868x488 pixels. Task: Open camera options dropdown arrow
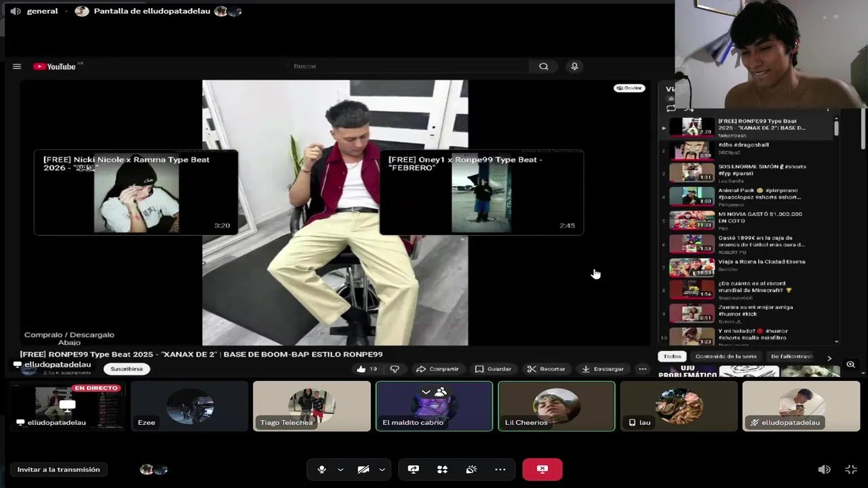[382, 469]
